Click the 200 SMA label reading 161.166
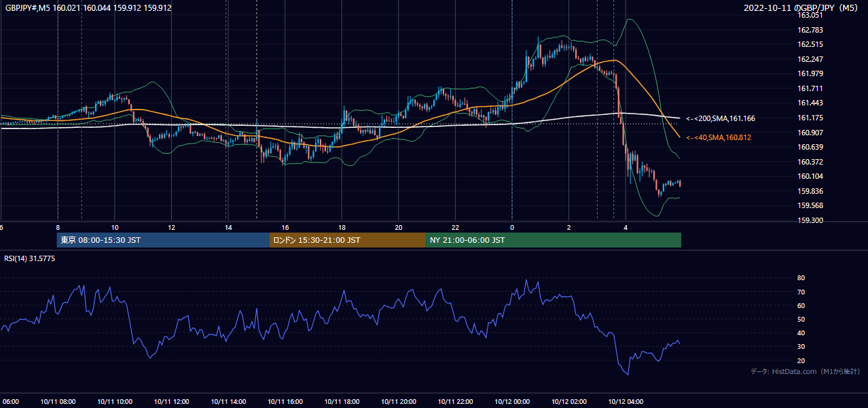The height and width of the screenshot is (408, 868). tap(720, 118)
